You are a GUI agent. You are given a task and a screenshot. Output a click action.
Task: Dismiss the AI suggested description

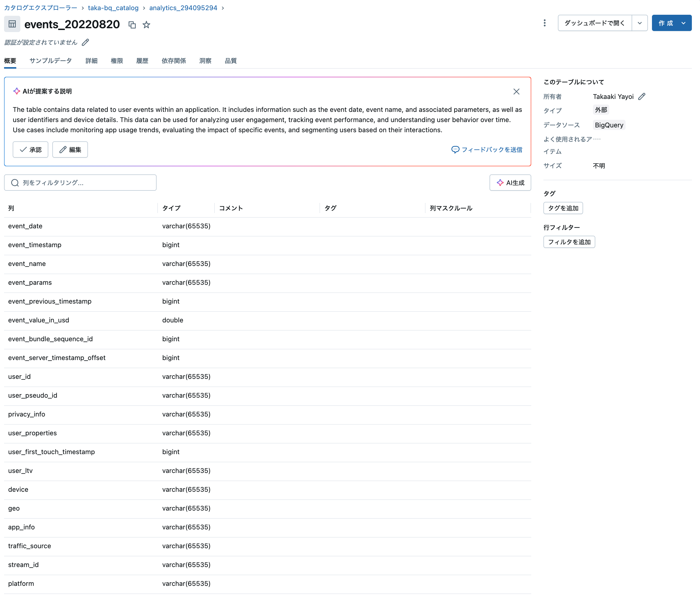click(516, 91)
